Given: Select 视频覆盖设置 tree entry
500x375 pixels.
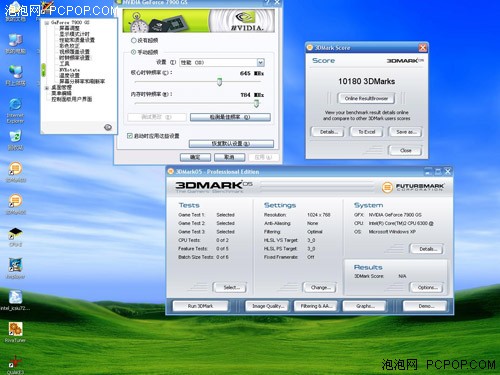Looking at the screenshot, I should 74,52.
